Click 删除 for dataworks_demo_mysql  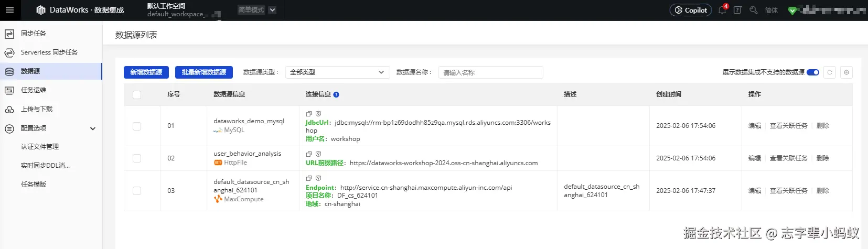(x=823, y=126)
